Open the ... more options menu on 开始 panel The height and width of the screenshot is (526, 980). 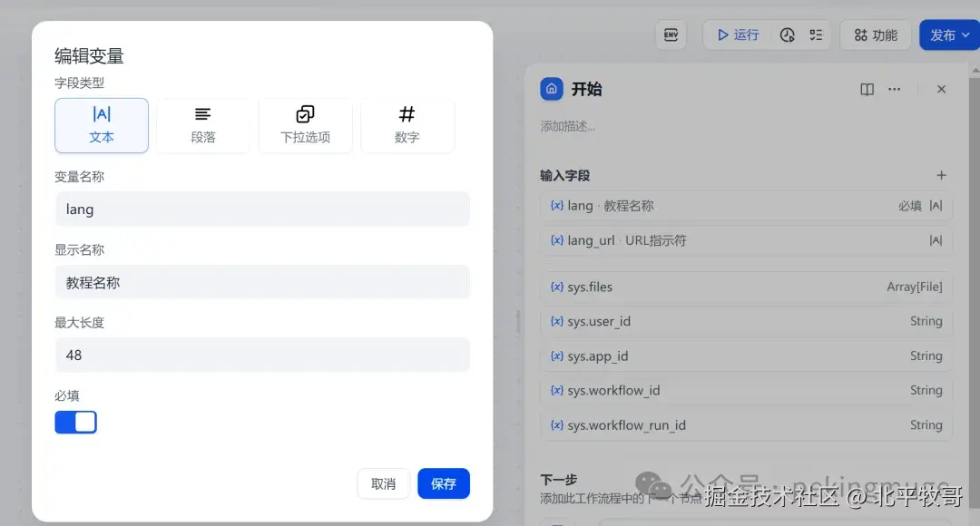click(x=895, y=88)
